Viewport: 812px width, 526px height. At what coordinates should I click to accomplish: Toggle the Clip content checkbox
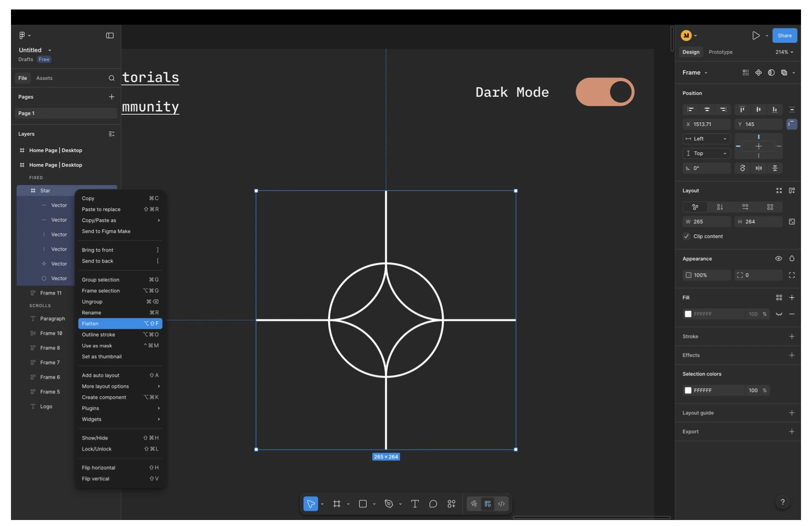click(686, 236)
